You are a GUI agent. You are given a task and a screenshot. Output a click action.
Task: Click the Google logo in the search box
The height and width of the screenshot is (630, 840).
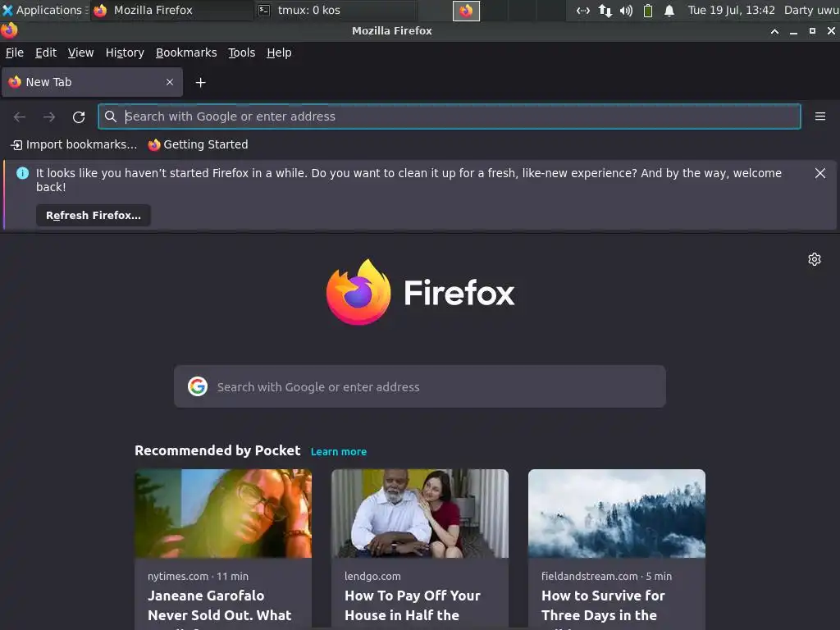tap(198, 386)
